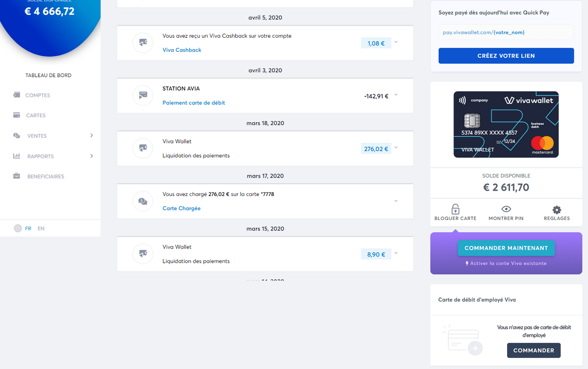588x369 pixels.
Task: Show the card PIN via eye icon
Action: tap(506, 209)
